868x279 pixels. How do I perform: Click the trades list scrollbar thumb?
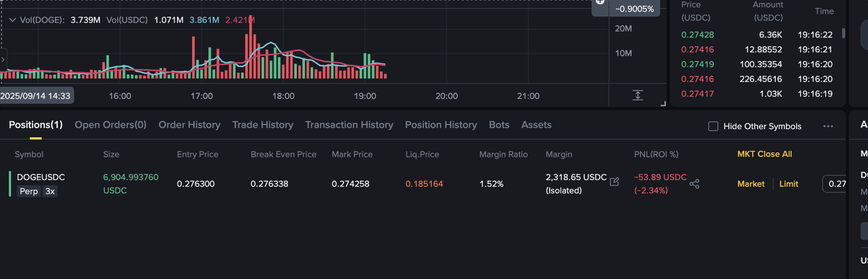[843, 33]
